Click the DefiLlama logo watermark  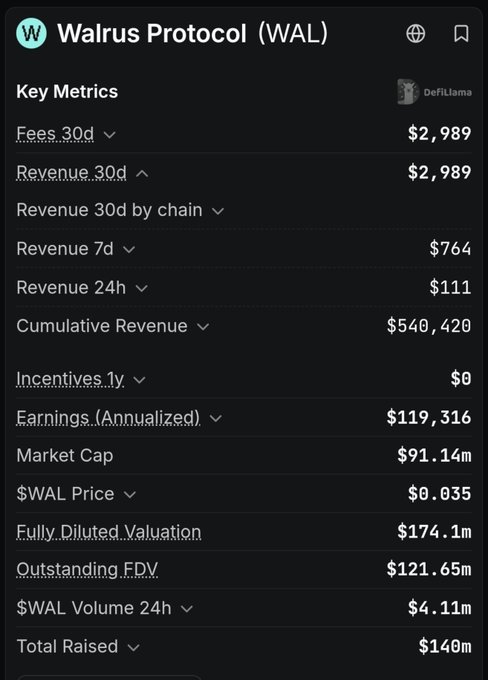pos(434,92)
